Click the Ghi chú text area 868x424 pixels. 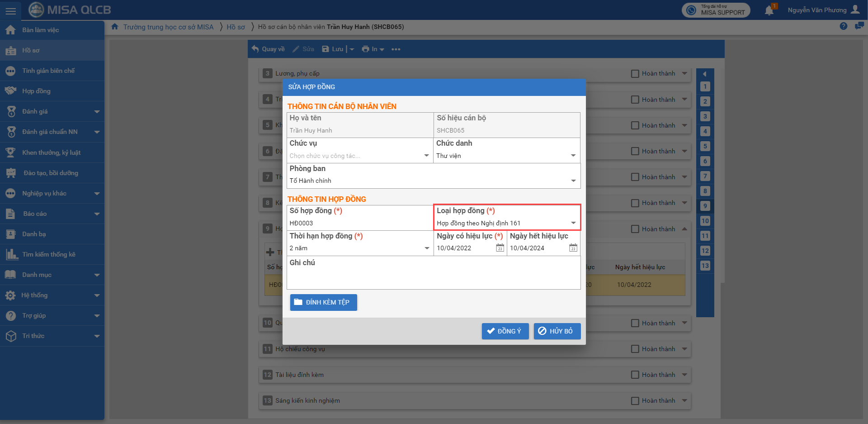click(x=433, y=277)
